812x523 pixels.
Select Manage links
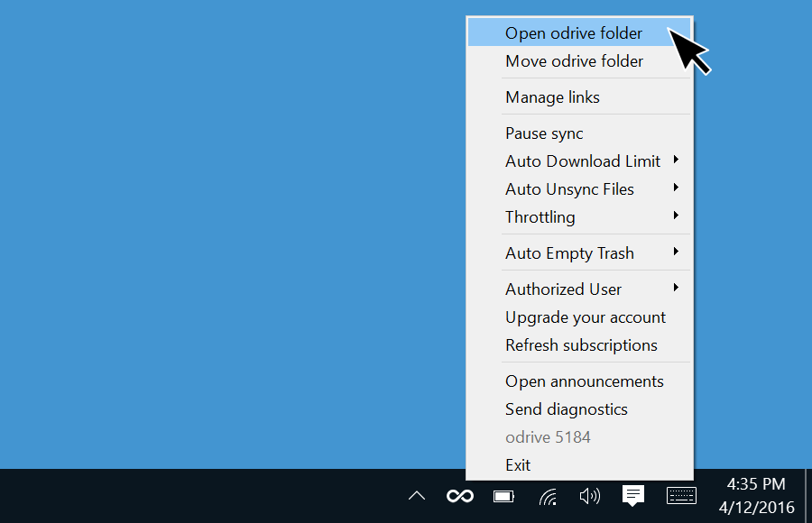(x=580, y=96)
